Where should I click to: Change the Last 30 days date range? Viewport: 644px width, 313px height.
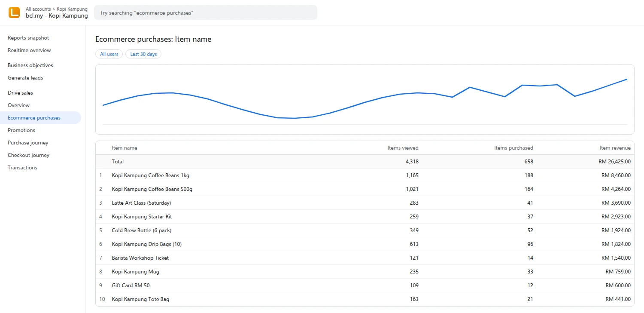pyautogui.click(x=143, y=54)
